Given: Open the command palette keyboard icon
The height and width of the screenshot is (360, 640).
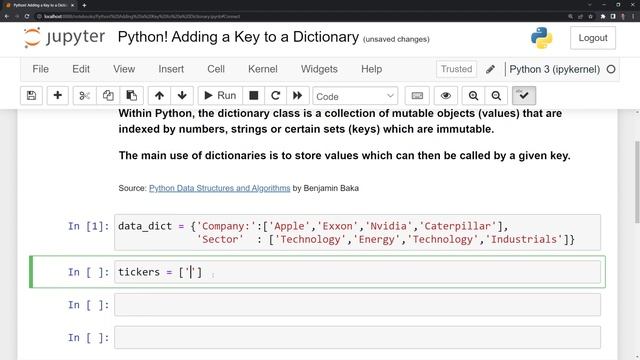Looking at the screenshot, I should (x=417, y=96).
